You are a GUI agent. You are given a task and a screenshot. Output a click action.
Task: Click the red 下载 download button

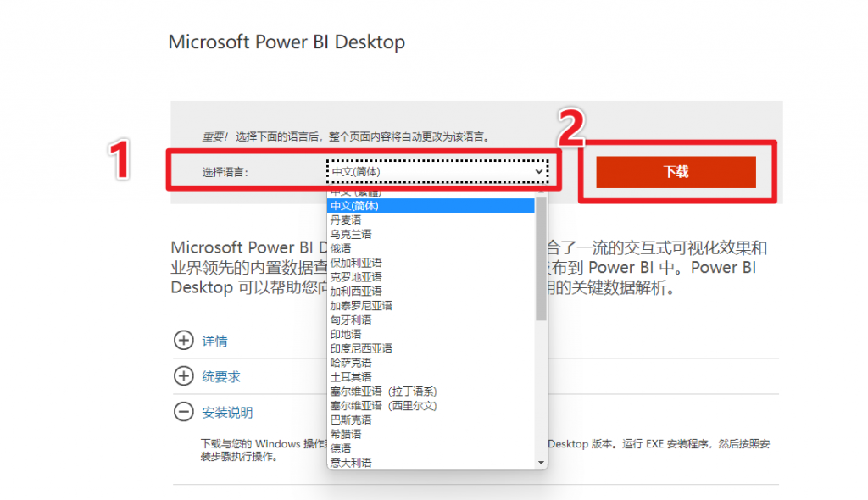point(676,172)
